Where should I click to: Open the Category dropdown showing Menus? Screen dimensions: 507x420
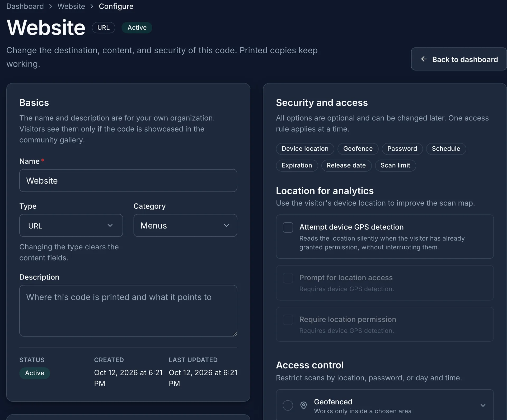tap(185, 226)
